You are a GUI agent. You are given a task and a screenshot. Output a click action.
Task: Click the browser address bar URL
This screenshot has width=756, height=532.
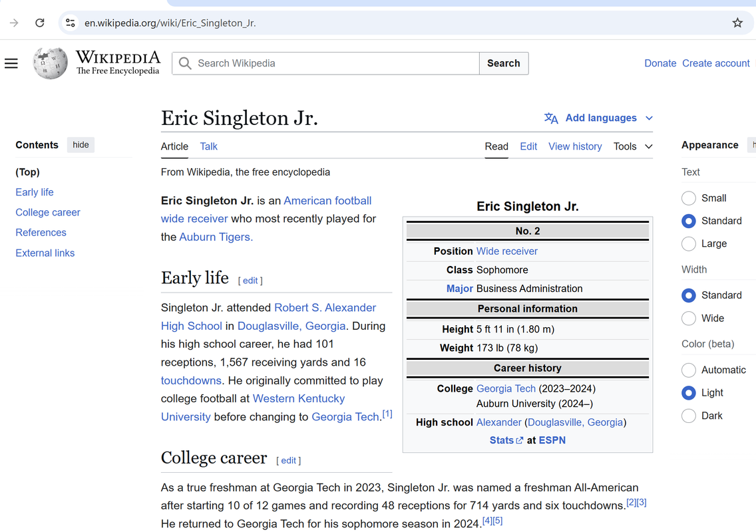point(170,23)
